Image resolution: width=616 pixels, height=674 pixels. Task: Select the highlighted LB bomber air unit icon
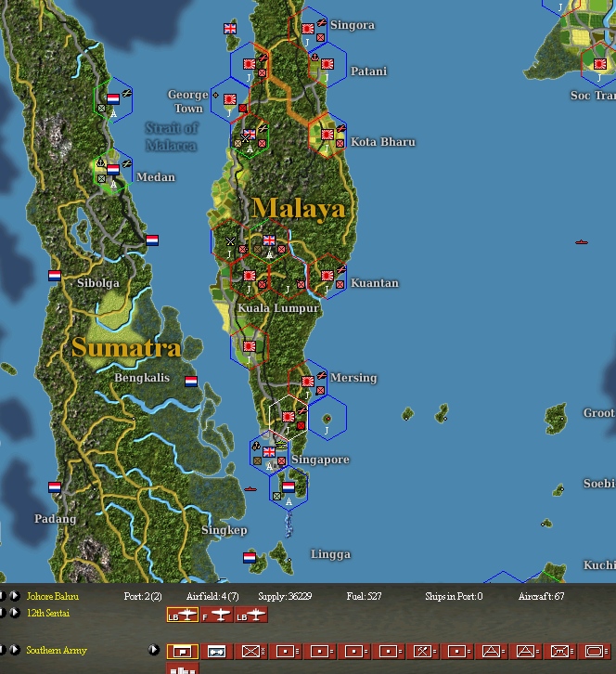[183, 615]
